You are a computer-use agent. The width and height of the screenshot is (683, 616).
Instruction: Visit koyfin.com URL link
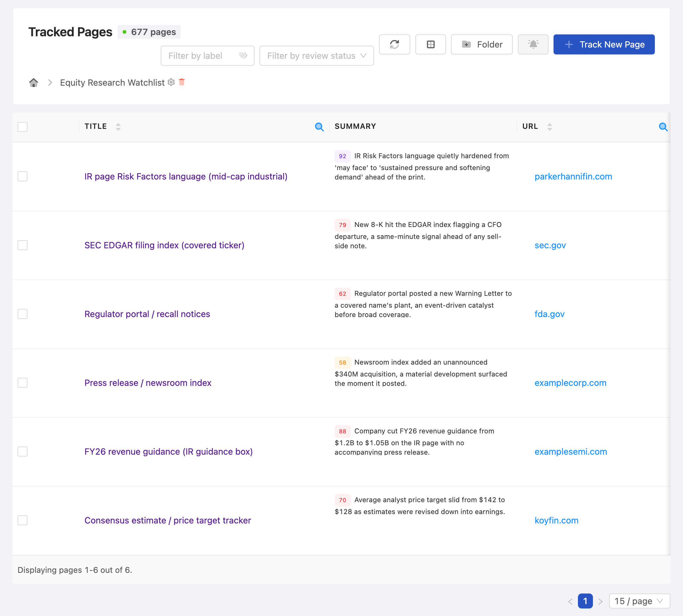coord(556,520)
